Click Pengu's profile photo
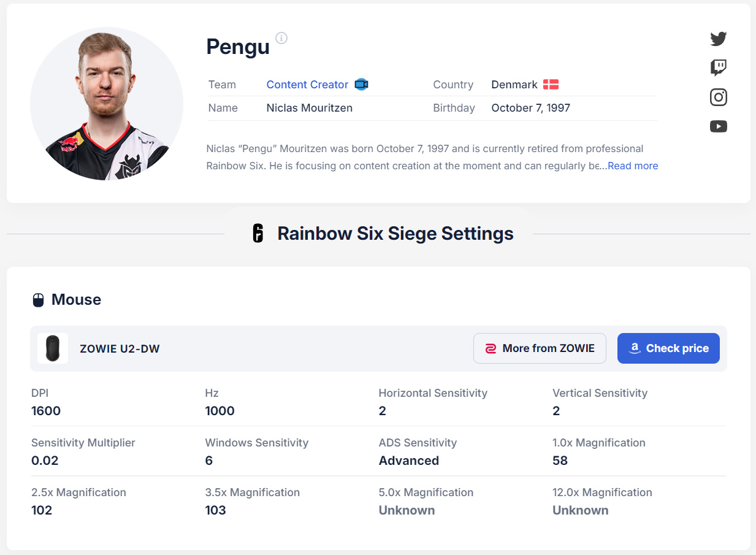 [x=107, y=103]
